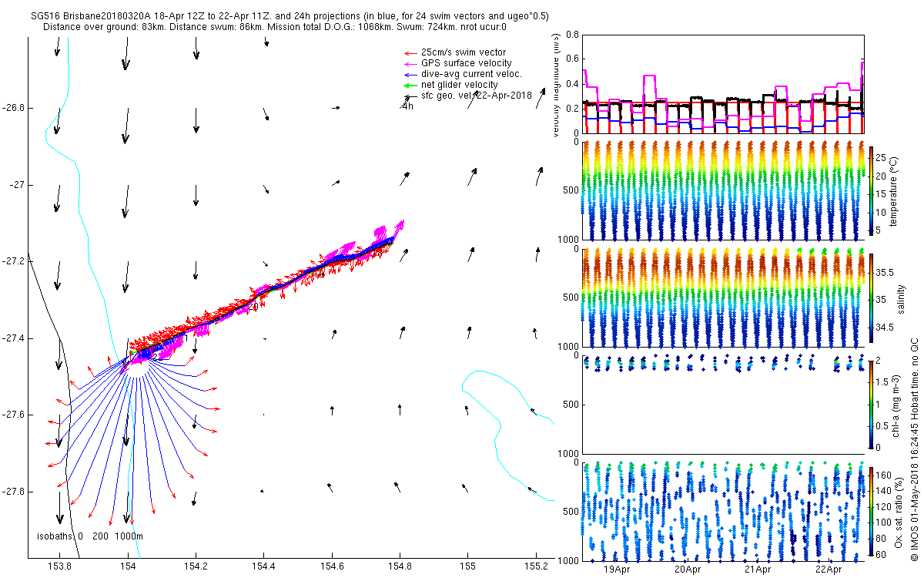Click the '154.4' longitude tick label

click(264, 566)
